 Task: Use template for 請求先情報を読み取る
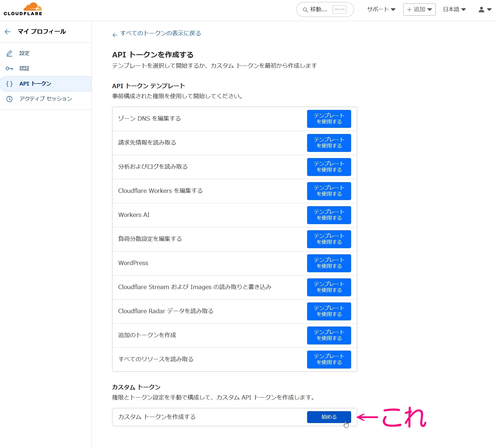(329, 143)
